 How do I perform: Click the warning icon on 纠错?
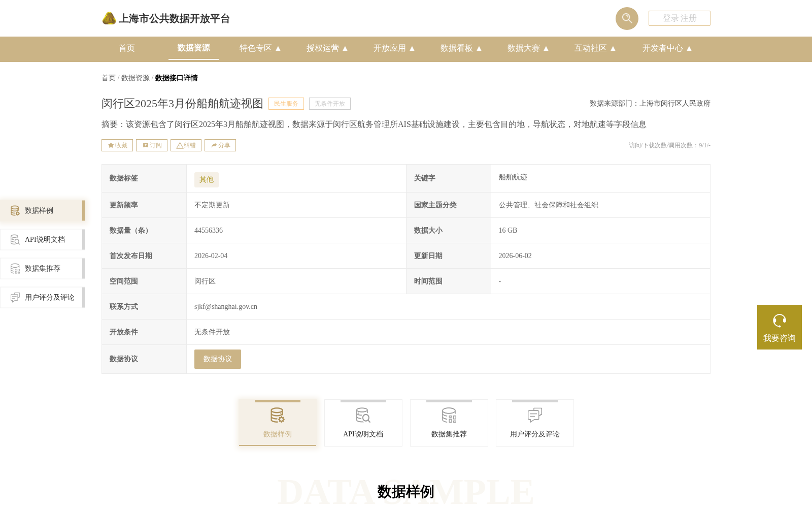click(x=180, y=145)
